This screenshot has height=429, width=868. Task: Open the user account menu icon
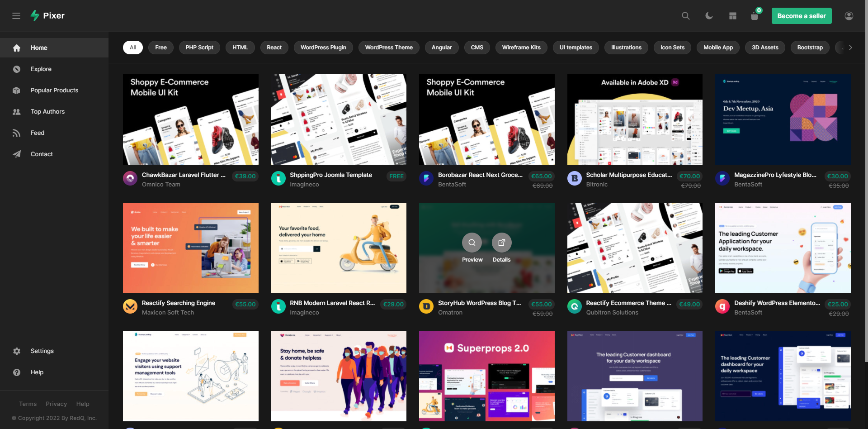[x=849, y=16]
